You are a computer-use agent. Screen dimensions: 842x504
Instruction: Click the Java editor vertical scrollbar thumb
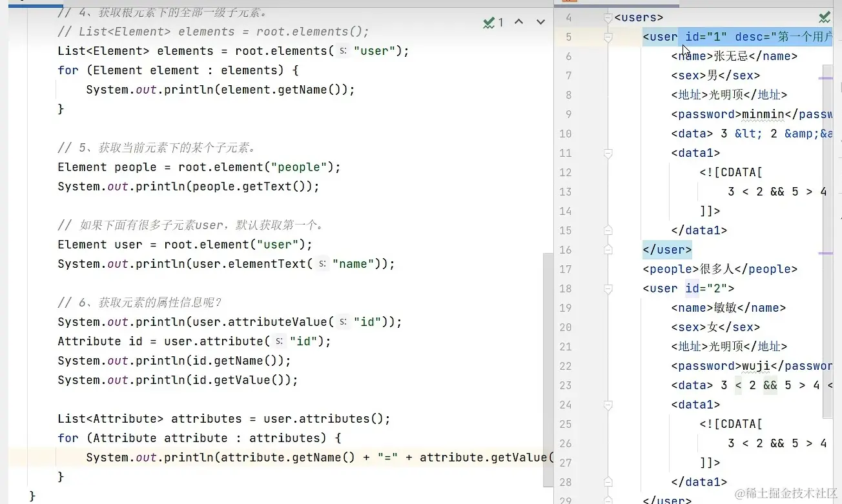549,370
